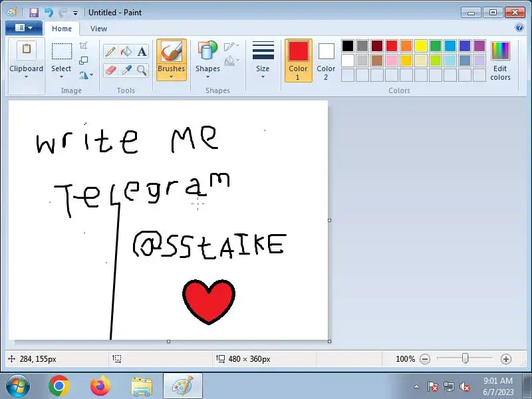Click Edit colors rainbow icon
The height and width of the screenshot is (399, 532).
click(x=500, y=51)
